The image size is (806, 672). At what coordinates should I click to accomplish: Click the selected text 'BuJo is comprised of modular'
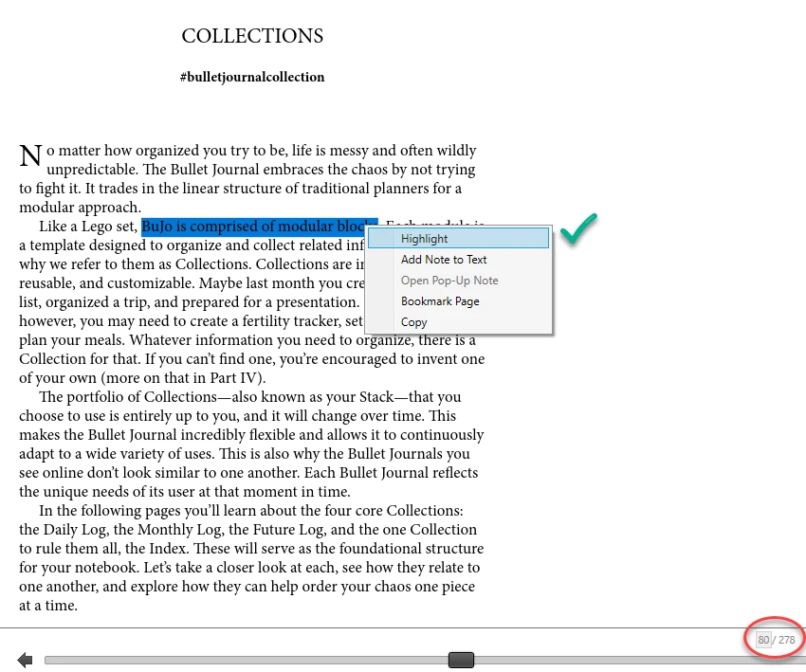237,227
